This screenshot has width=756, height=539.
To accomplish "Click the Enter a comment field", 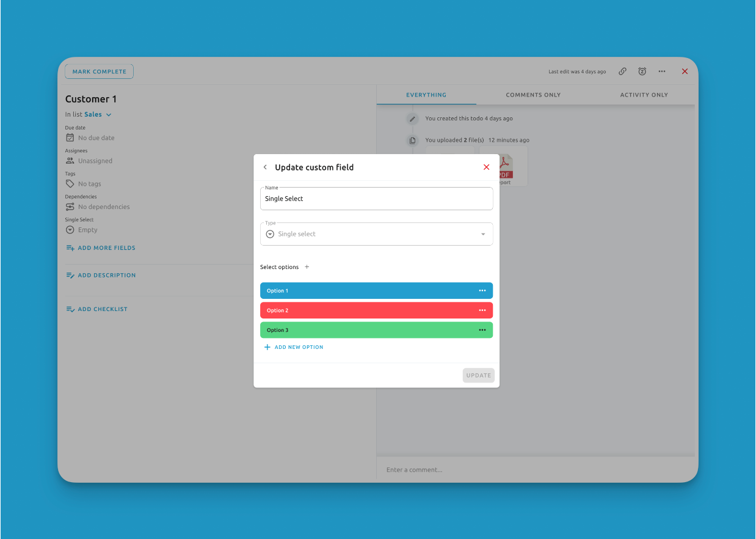I will click(536, 470).
